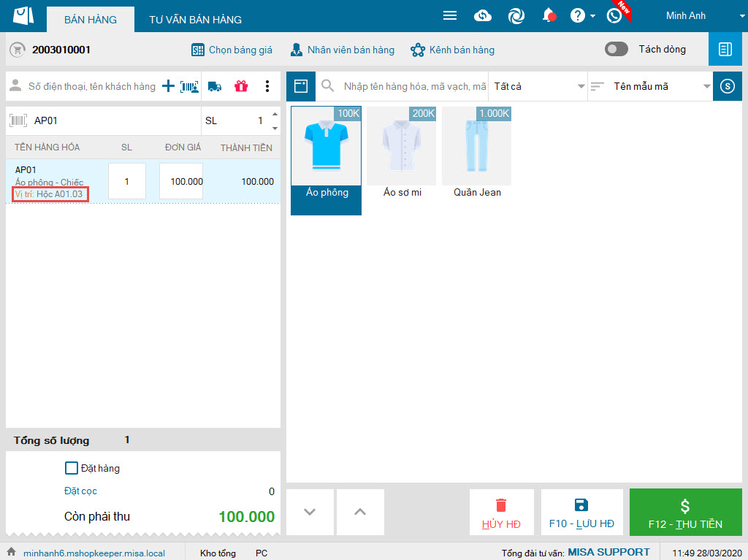Open notifications bell icon
Image resolution: width=748 pixels, height=560 pixels.
click(x=549, y=16)
